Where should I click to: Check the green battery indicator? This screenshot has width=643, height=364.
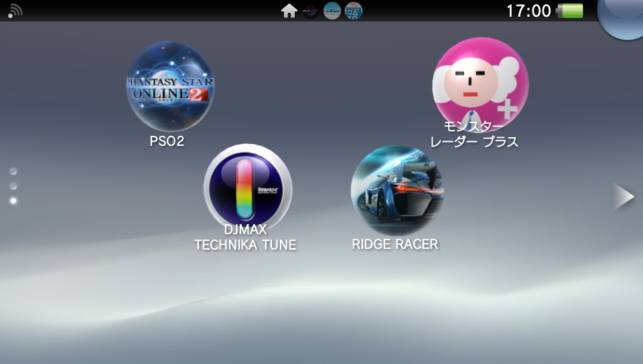pyautogui.click(x=570, y=11)
